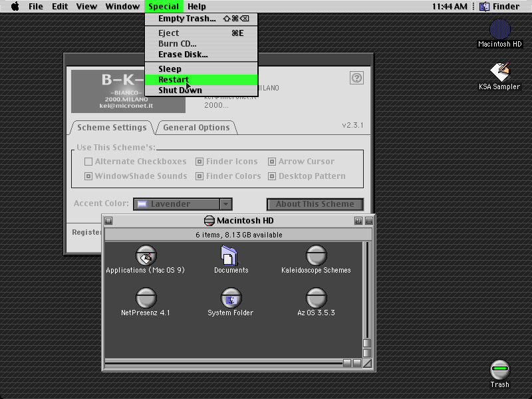Viewport: 532px width, 399px height.
Task: Choose Restart from the Special menu
Action: pos(201,80)
